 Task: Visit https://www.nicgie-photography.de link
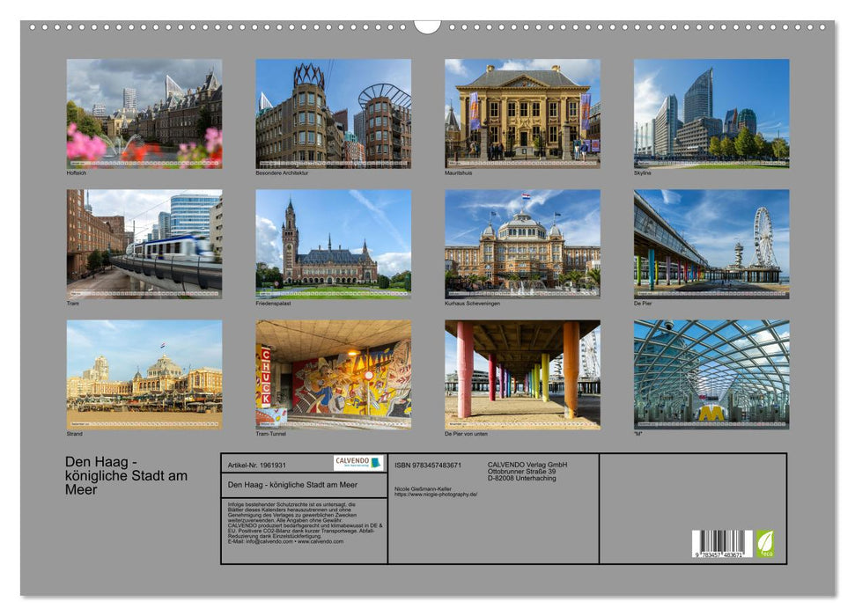437,495
